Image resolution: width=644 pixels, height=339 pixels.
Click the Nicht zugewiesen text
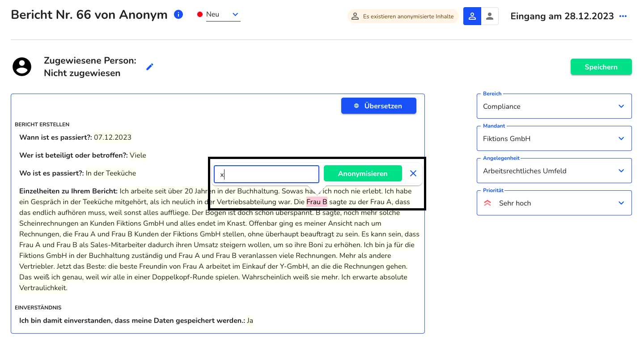pos(82,73)
